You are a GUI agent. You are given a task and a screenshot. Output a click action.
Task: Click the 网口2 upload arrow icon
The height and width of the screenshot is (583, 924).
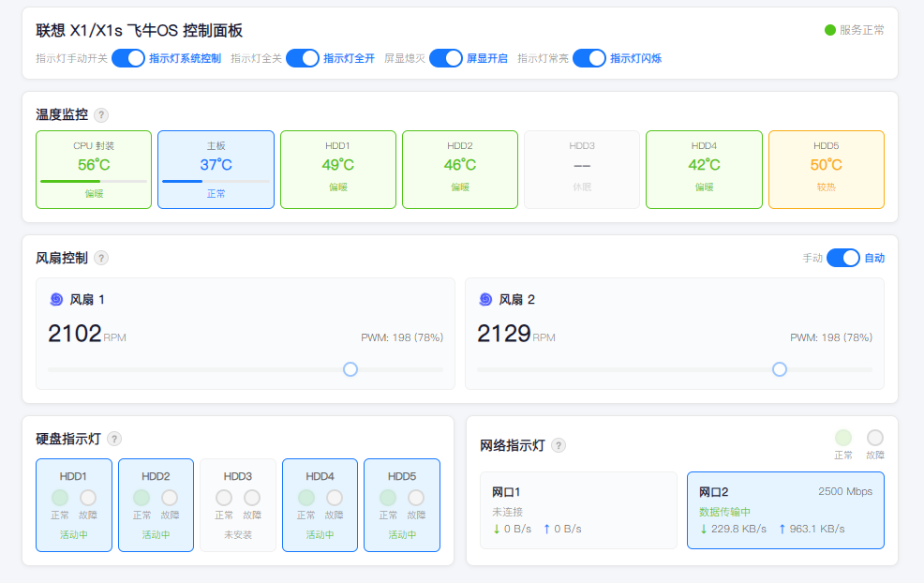point(782,529)
